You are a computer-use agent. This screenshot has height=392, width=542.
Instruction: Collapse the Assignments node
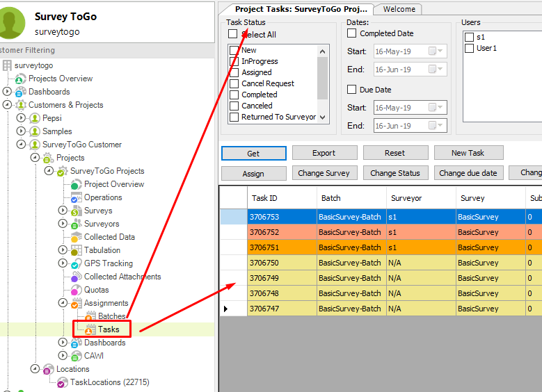[x=62, y=303]
